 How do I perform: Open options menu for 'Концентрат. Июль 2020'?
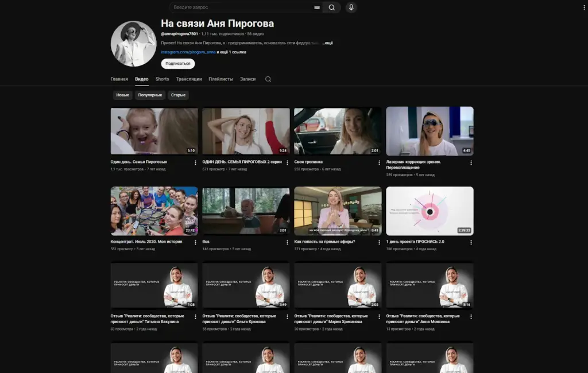[x=195, y=243]
